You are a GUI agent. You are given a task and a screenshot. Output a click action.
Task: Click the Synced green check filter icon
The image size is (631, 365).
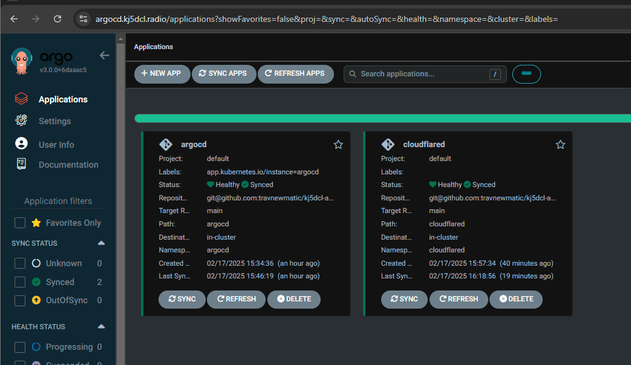tap(36, 282)
